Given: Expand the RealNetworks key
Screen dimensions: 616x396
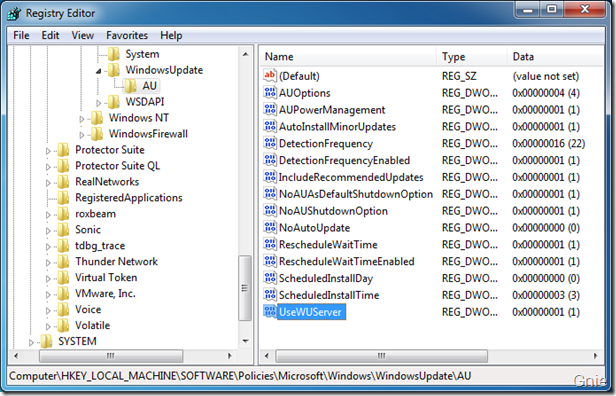Looking at the screenshot, I should point(48,183).
